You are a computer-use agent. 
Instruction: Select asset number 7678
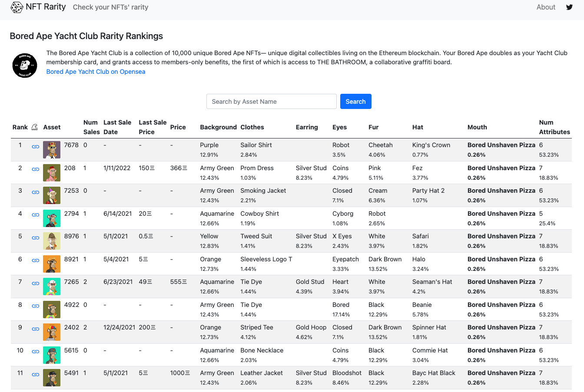click(71, 145)
